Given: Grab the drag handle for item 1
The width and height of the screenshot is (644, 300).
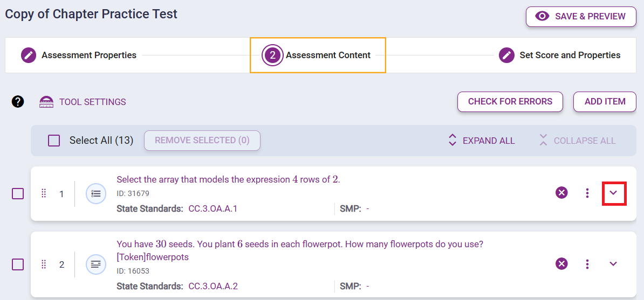Looking at the screenshot, I should [44, 193].
